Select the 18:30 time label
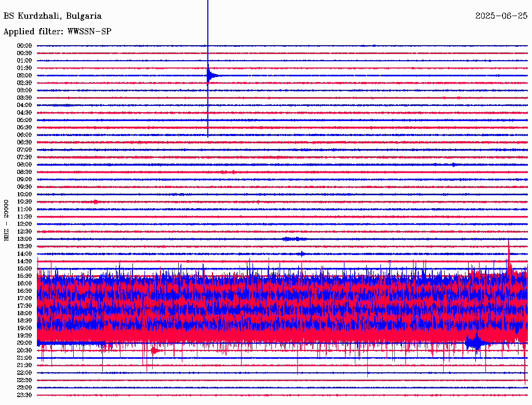This screenshot has height=405, width=532. [x=24, y=320]
